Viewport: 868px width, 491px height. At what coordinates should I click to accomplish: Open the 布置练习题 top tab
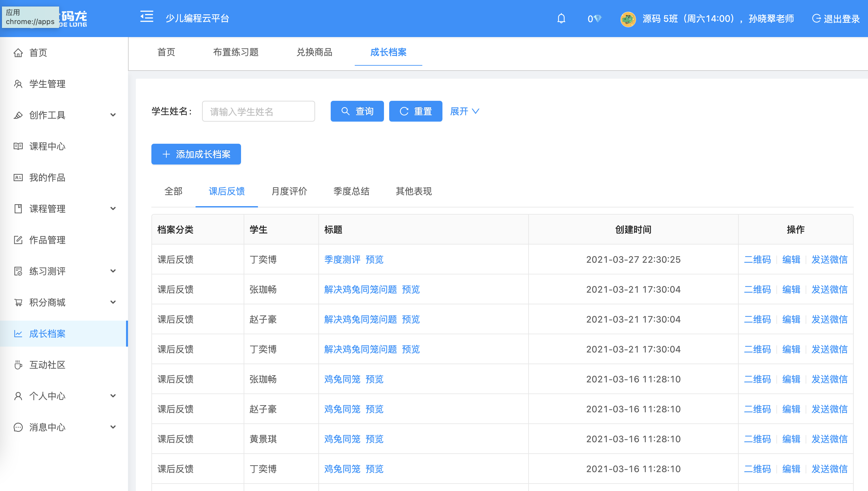[x=236, y=52]
